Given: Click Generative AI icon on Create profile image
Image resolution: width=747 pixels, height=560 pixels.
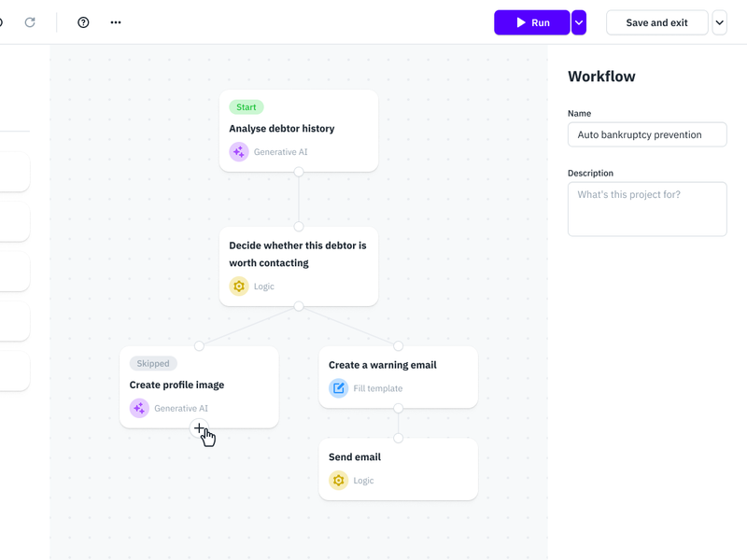Looking at the screenshot, I should (x=139, y=408).
